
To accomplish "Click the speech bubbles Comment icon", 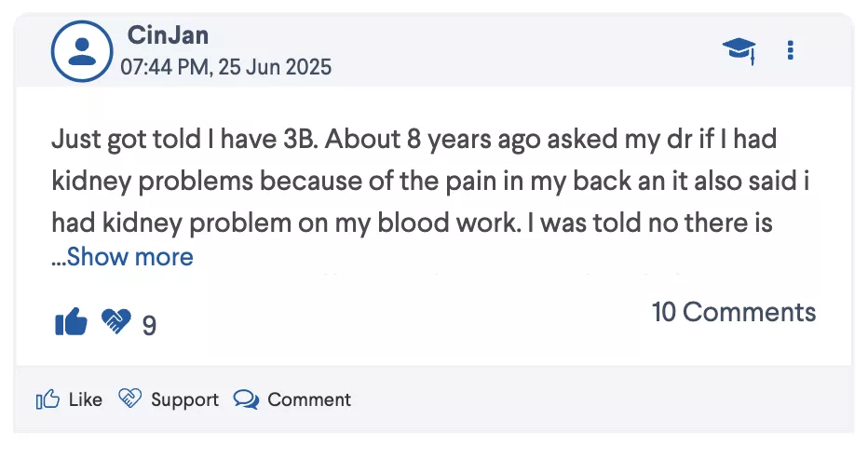I will point(246,400).
